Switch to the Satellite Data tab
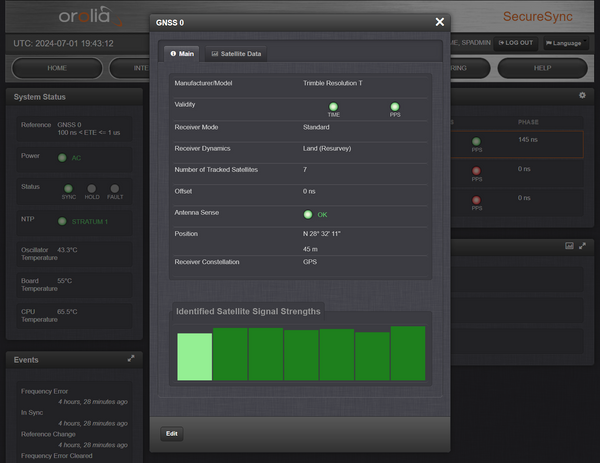 click(x=236, y=54)
